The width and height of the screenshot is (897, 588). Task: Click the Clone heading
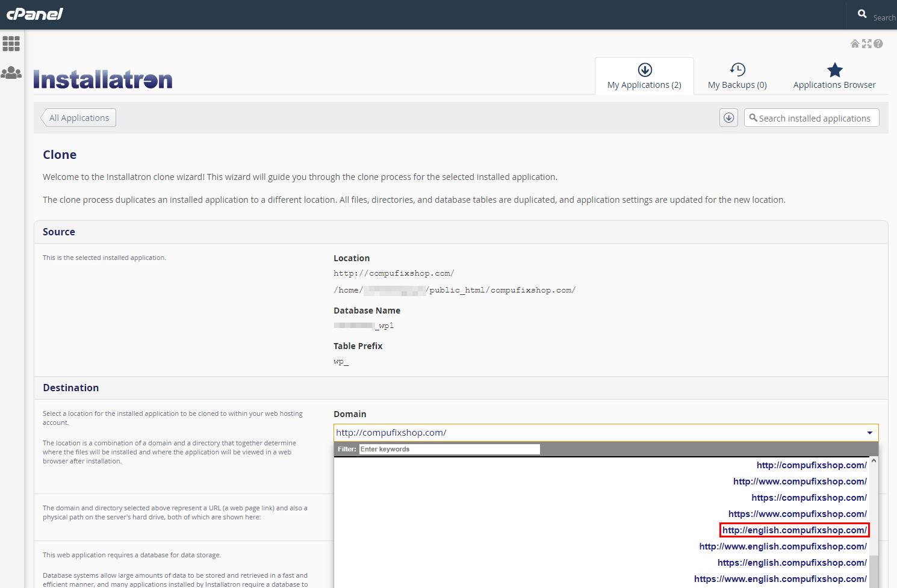click(x=60, y=155)
